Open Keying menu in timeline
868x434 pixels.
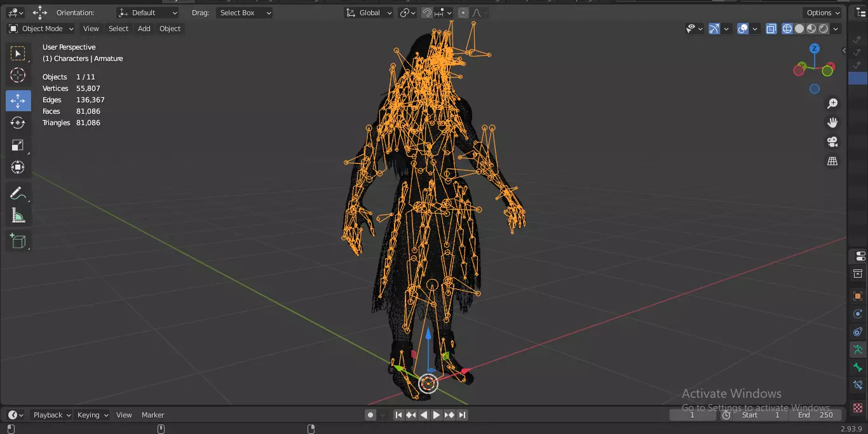[92, 415]
